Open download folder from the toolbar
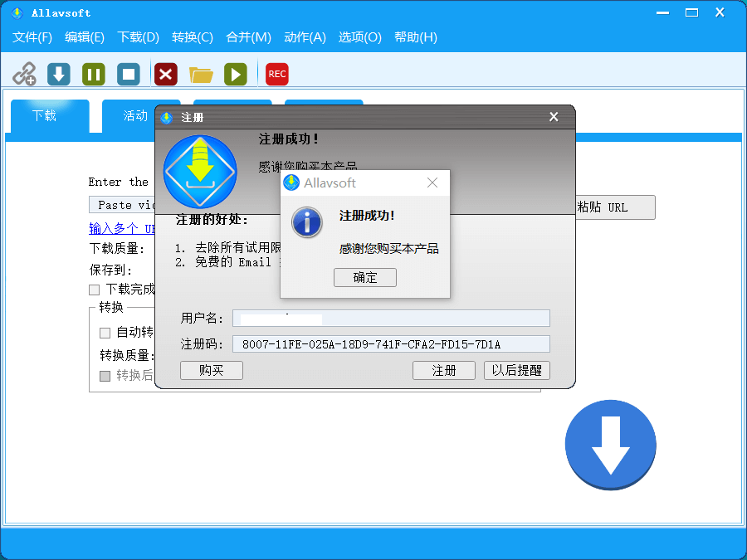The image size is (747, 560). click(200, 74)
